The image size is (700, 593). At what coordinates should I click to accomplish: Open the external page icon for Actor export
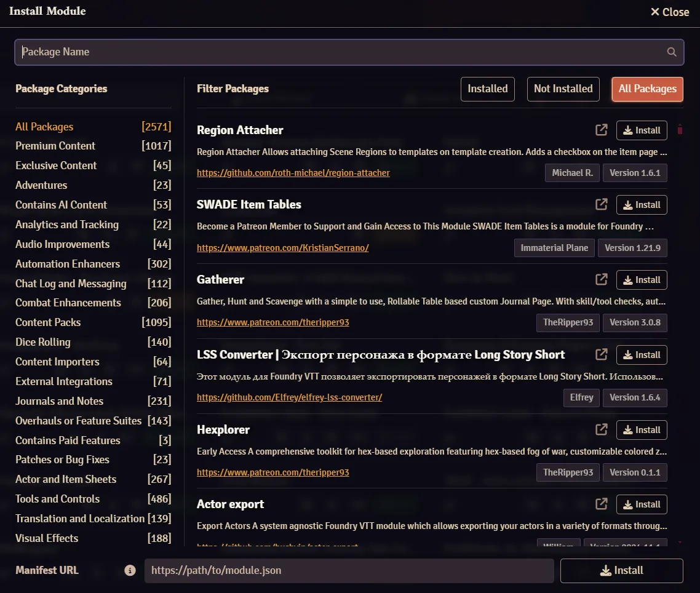602,504
